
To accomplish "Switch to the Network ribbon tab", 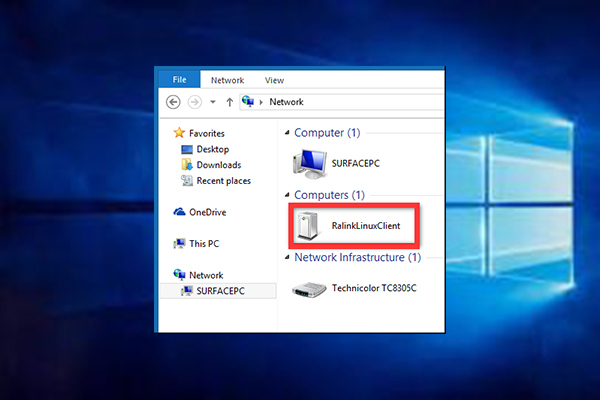I will click(x=227, y=80).
